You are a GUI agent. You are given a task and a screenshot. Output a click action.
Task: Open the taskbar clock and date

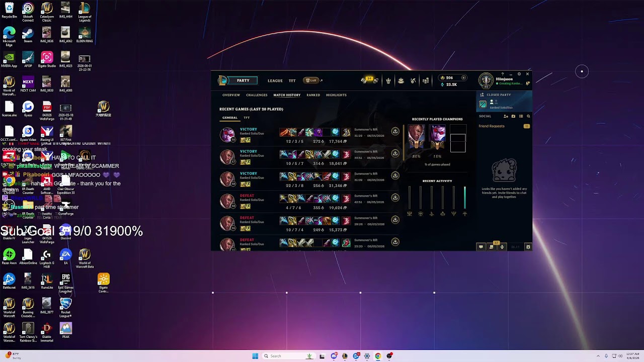click(632, 356)
